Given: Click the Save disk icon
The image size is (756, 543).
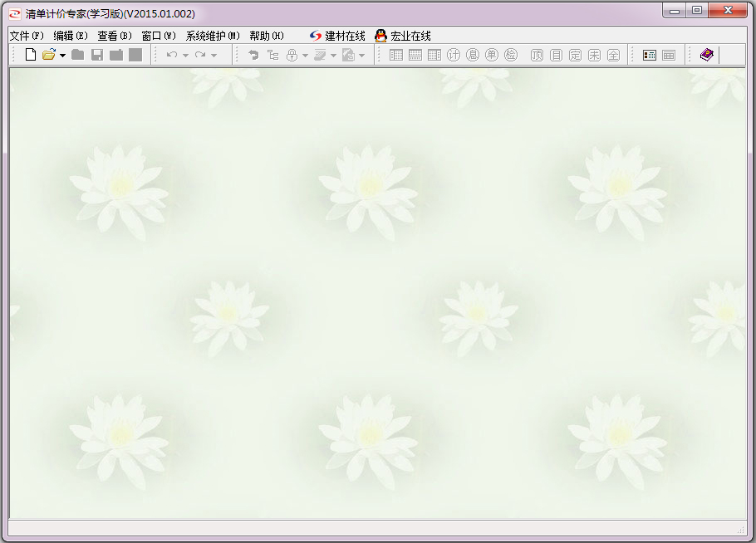Looking at the screenshot, I should pyautogui.click(x=97, y=55).
